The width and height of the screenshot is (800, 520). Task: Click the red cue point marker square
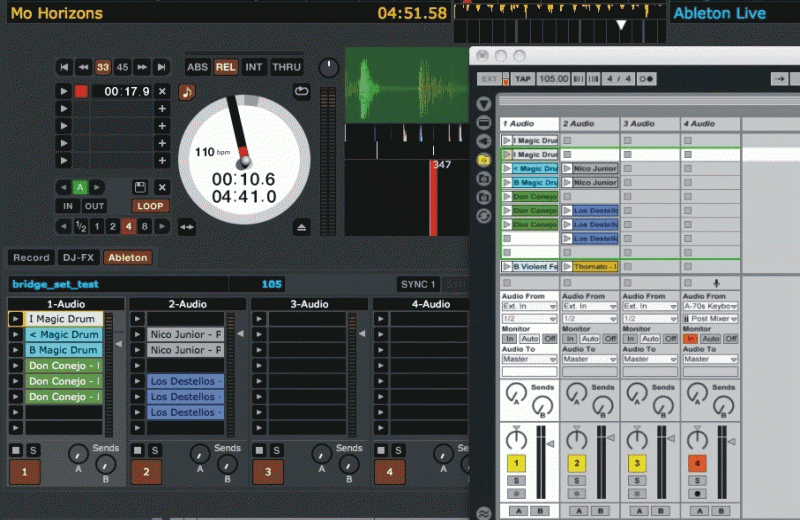coord(81,92)
